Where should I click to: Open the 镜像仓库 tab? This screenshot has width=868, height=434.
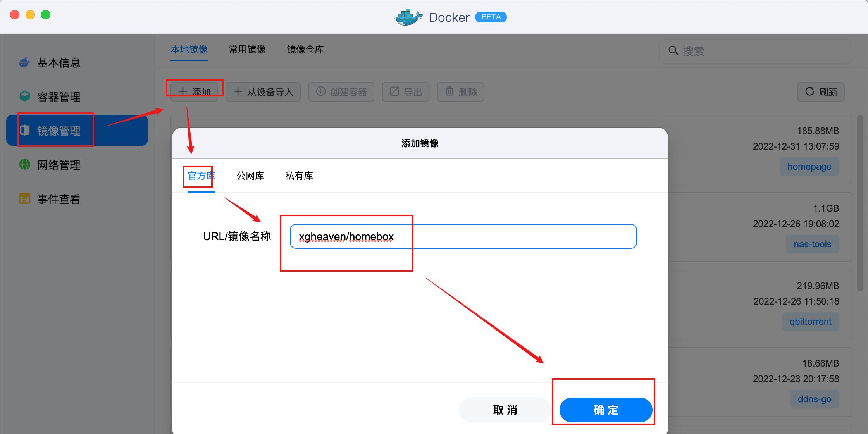click(x=305, y=50)
